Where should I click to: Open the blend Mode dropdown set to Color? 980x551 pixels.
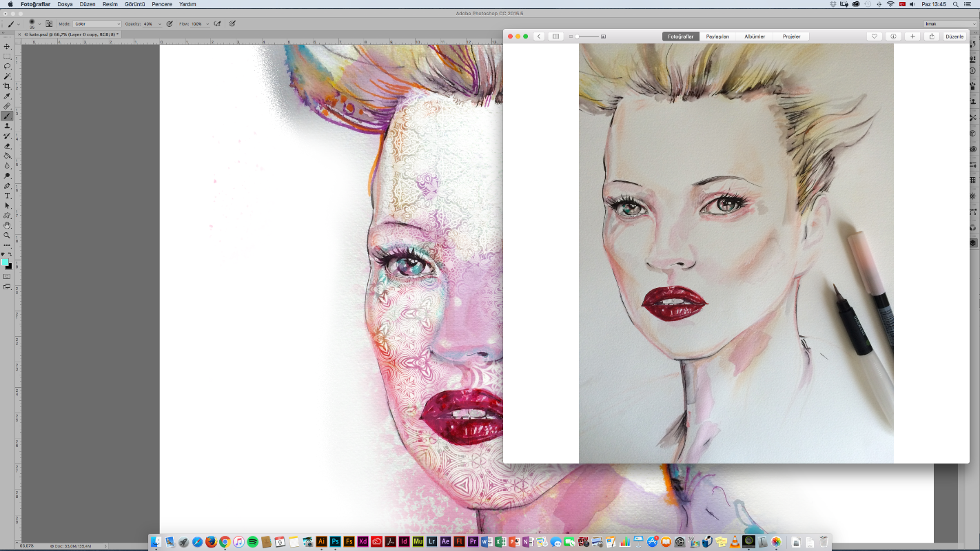[x=97, y=23]
